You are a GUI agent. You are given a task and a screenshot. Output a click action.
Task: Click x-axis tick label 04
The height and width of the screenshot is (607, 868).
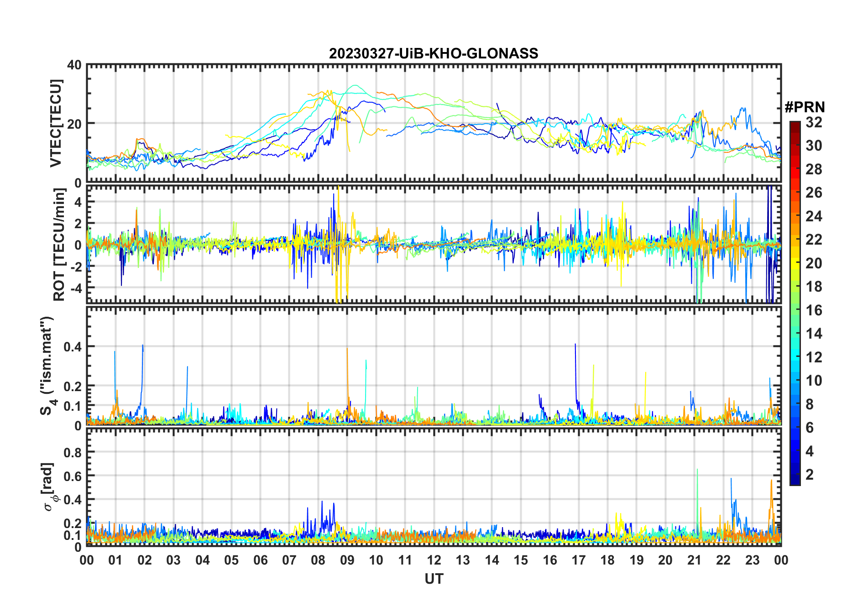point(203,560)
